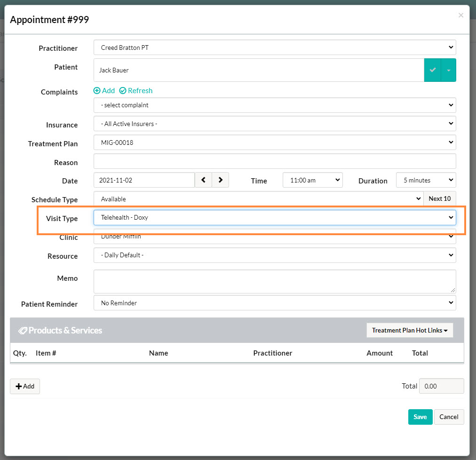Click the Products & Services heading
Image resolution: width=476 pixels, height=460 pixels.
click(x=60, y=330)
